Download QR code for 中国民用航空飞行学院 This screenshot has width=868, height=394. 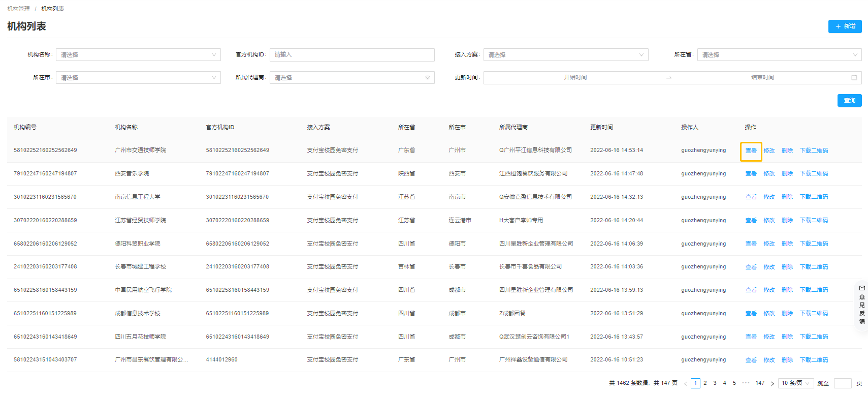(x=814, y=290)
